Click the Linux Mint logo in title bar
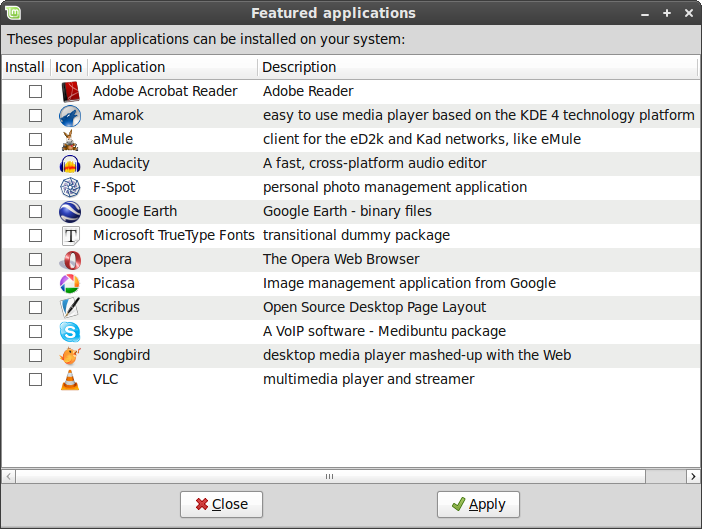702x529 pixels. click(13, 13)
